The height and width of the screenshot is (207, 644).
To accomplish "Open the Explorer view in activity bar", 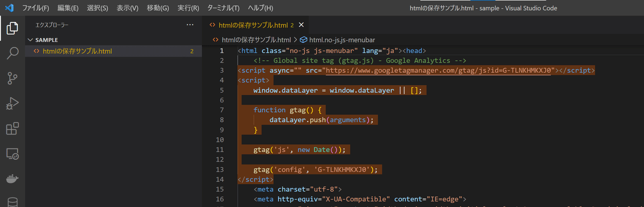I will point(12,28).
